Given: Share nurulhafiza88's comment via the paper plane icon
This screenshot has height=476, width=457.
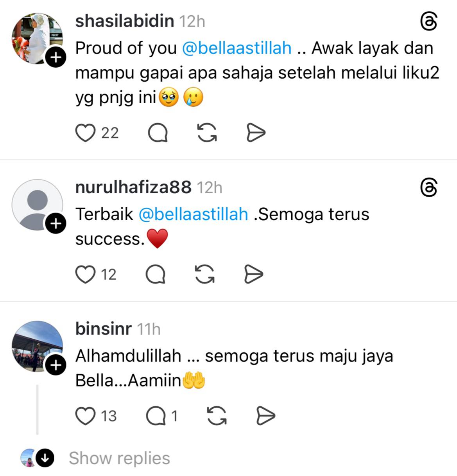Looking at the screenshot, I should (254, 274).
